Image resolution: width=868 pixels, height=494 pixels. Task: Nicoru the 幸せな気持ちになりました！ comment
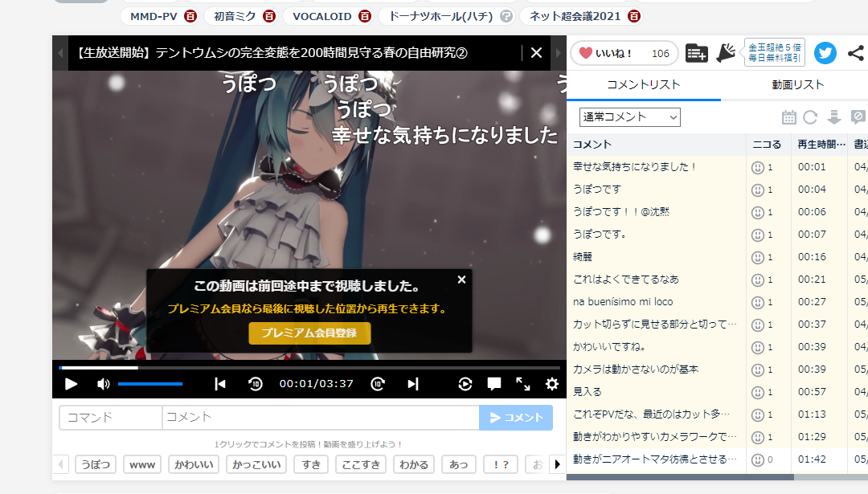click(x=757, y=168)
